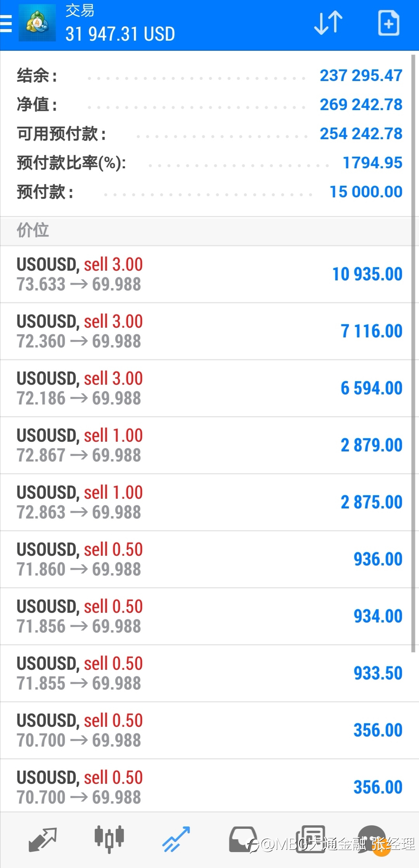The width and height of the screenshot is (419, 868).
Task: Open the Quotes arrows tab icon
Action: pos(43,839)
